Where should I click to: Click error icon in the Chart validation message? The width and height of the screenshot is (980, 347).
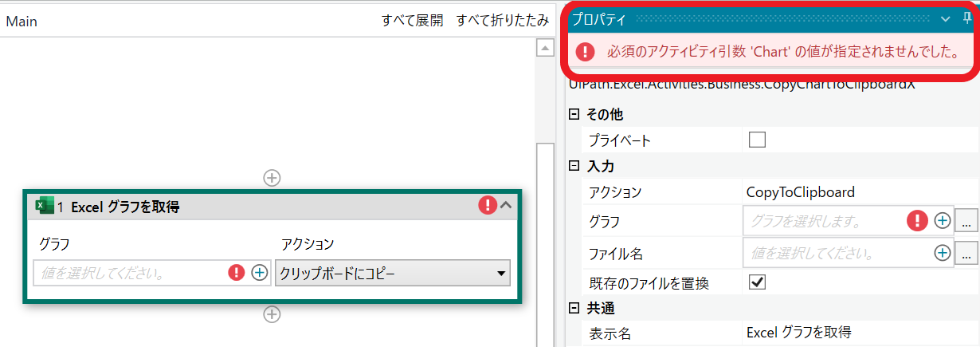[586, 53]
